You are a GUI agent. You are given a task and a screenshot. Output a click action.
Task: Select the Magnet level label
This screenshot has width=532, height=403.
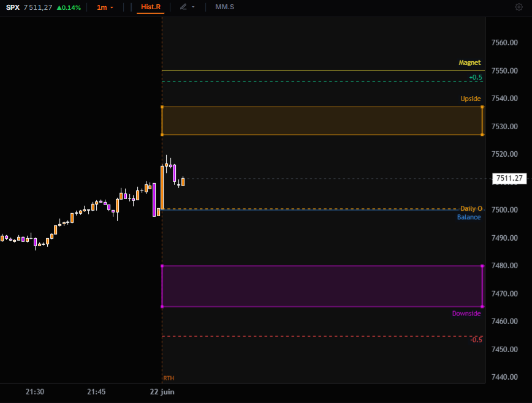coord(469,62)
